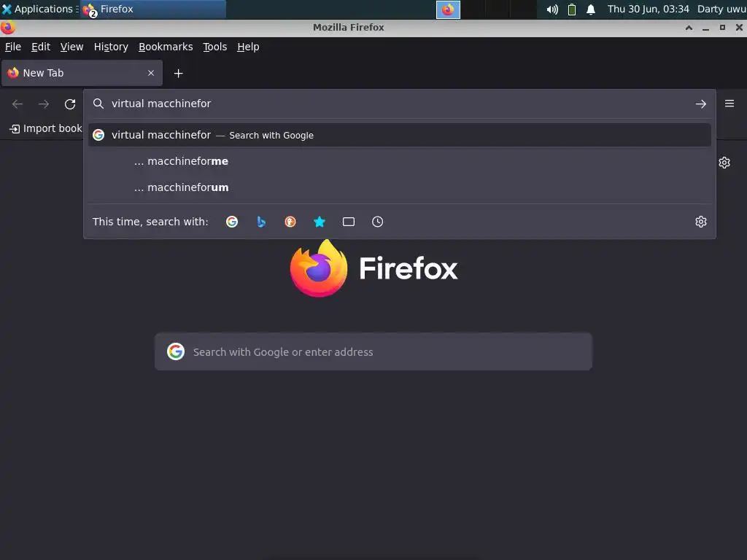Open the View menu
Image resolution: width=747 pixels, height=560 pixels.
[x=71, y=47]
